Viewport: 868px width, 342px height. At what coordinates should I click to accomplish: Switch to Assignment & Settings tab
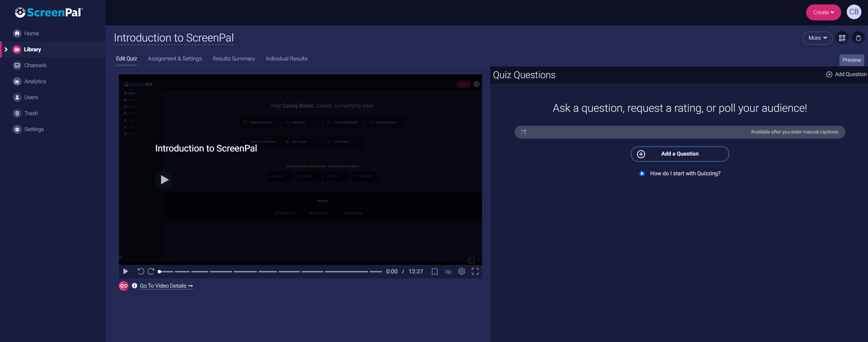coord(175,59)
